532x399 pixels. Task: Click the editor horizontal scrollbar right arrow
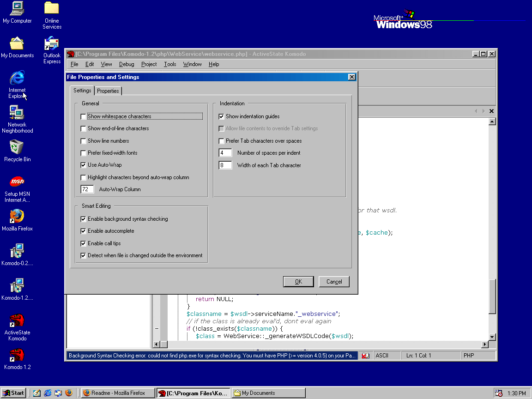tap(485, 345)
